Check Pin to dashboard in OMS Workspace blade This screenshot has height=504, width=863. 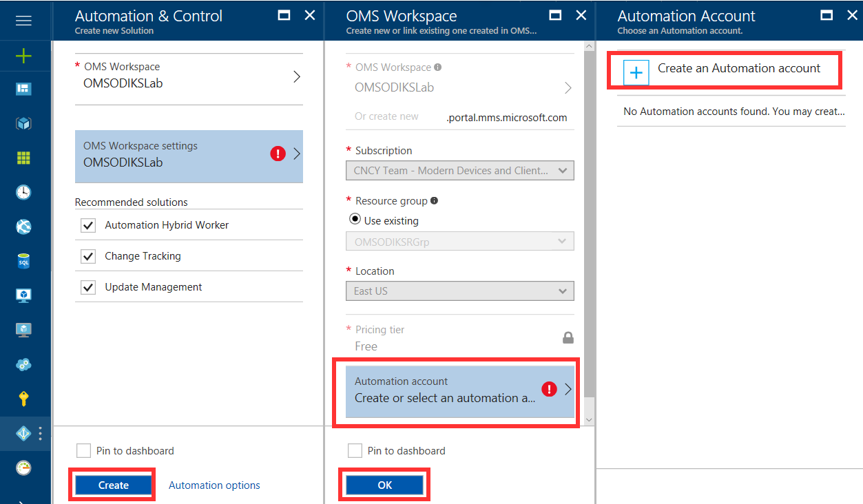click(x=355, y=451)
